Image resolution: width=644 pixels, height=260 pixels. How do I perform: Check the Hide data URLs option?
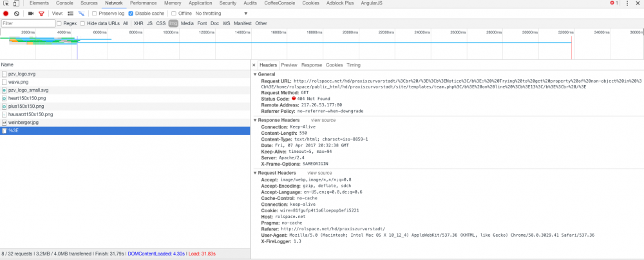pos(83,23)
